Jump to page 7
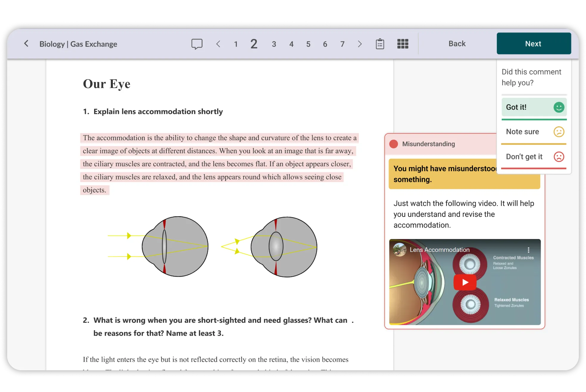The height and width of the screenshot is (392, 586). click(342, 44)
